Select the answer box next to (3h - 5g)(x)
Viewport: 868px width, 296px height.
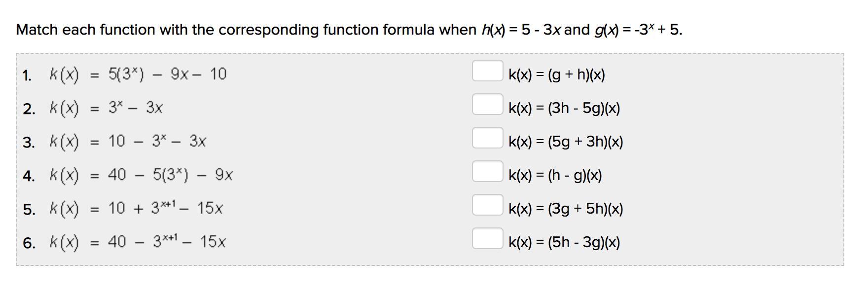click(x=487, y=104)
